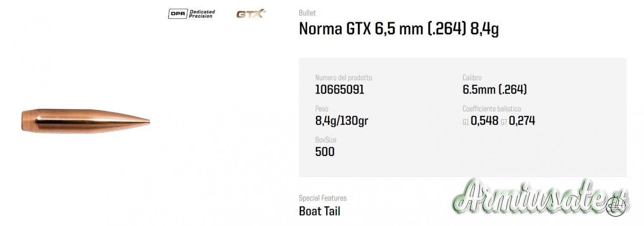This screenshot has width=644, height=226.
Task: Select the weight value 8,4g/130gr
Action: click(341, 121)
